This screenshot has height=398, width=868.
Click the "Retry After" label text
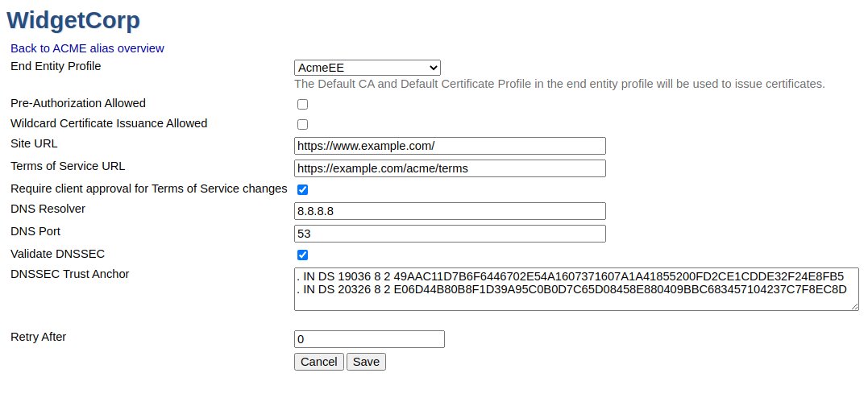(x=39, y=337)
